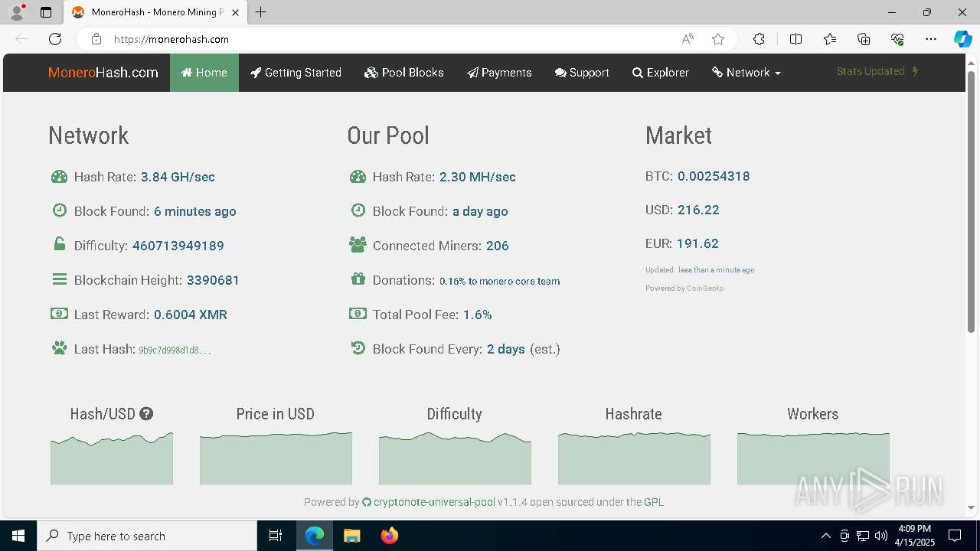Click the Network hash rate gauge icon

pyautogui.click(x=59, y=177)
